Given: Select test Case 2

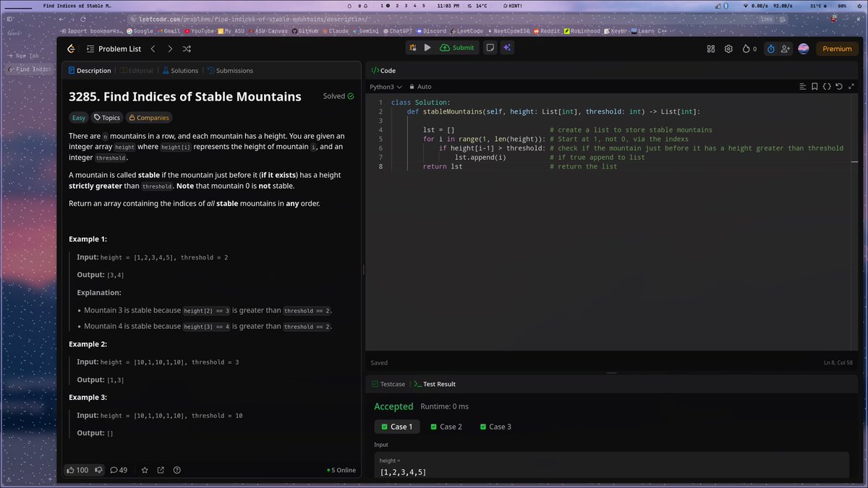Looking at the screenshot, I should point(446,427).
